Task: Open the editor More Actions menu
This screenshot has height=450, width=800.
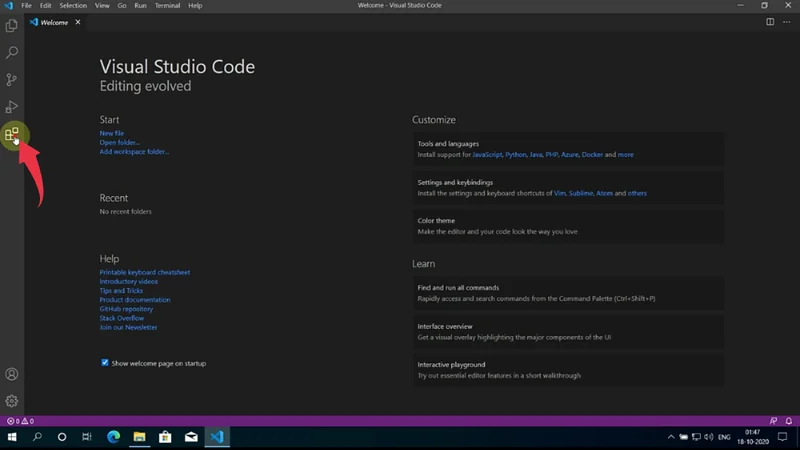Action: pyautogui.click(x=787, y=21)
